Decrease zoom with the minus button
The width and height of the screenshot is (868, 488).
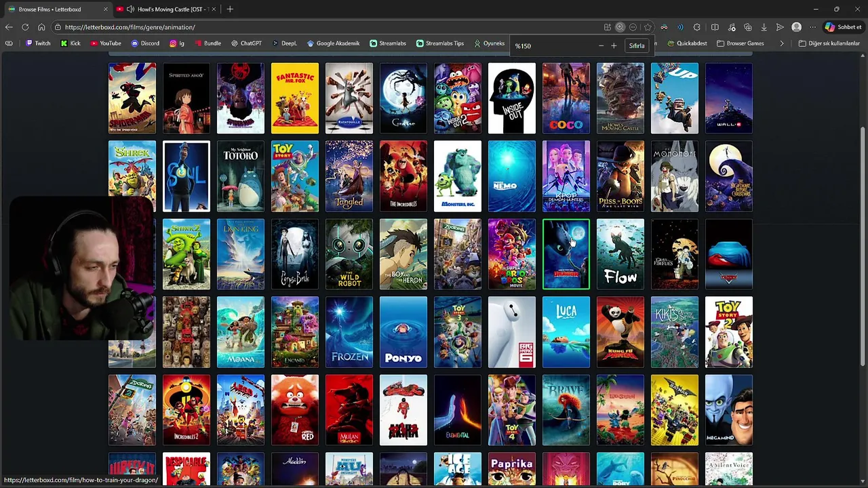click(x=601, y=46)
